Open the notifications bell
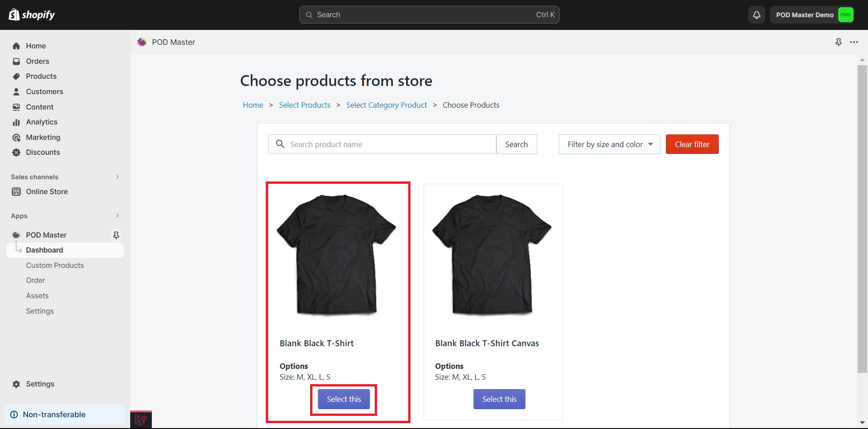 pos(756,15)
